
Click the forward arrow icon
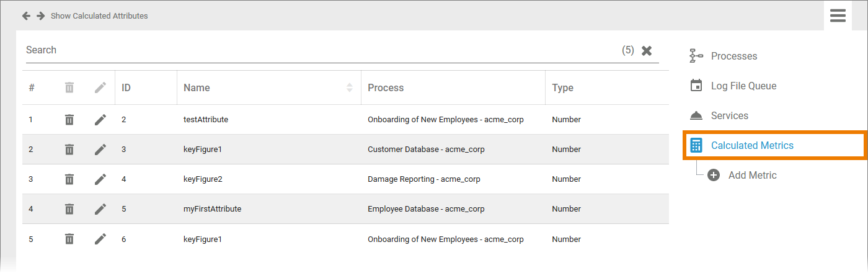point(40,16)
